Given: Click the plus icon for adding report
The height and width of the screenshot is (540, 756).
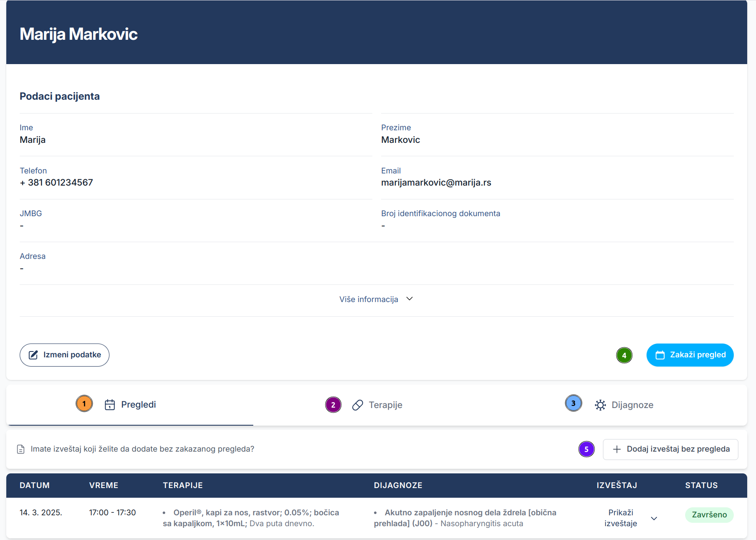Looking at the screenshot, I should point(617,449).
